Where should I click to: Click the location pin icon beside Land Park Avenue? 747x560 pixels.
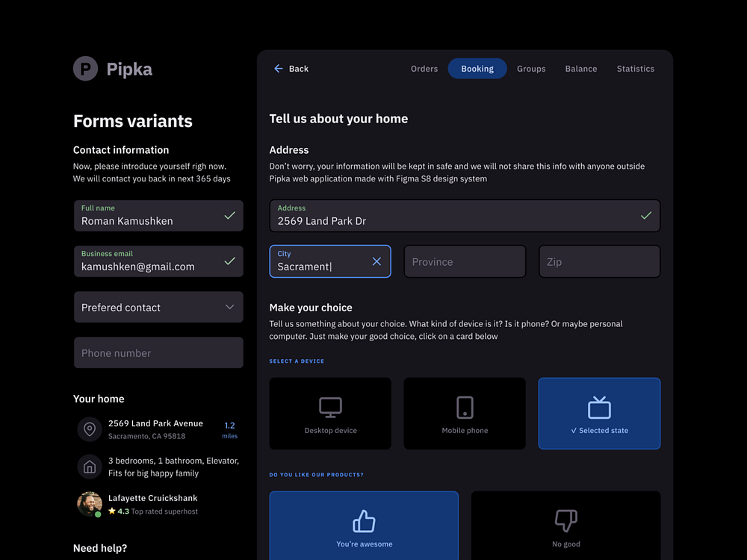coord(90,429)
